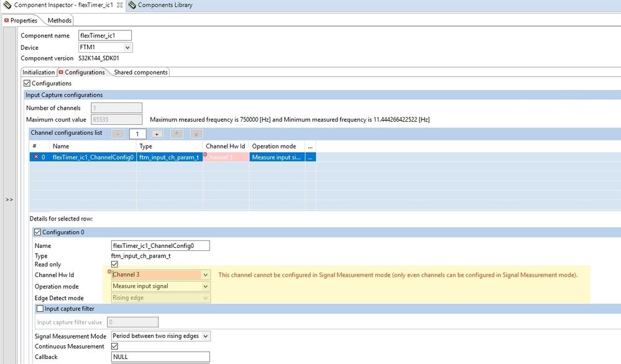Click the signal measurement mode error message
Viewport: 621px width, 364px height.
point(398,275)
